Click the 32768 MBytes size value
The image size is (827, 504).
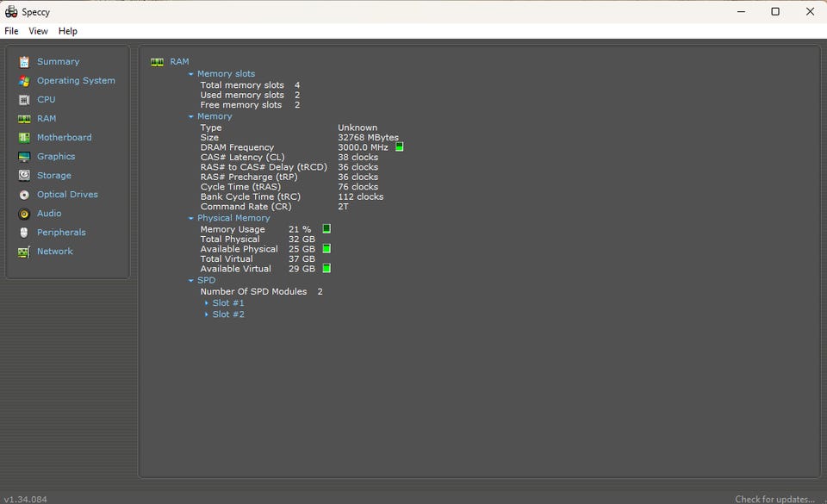point(368,138)
